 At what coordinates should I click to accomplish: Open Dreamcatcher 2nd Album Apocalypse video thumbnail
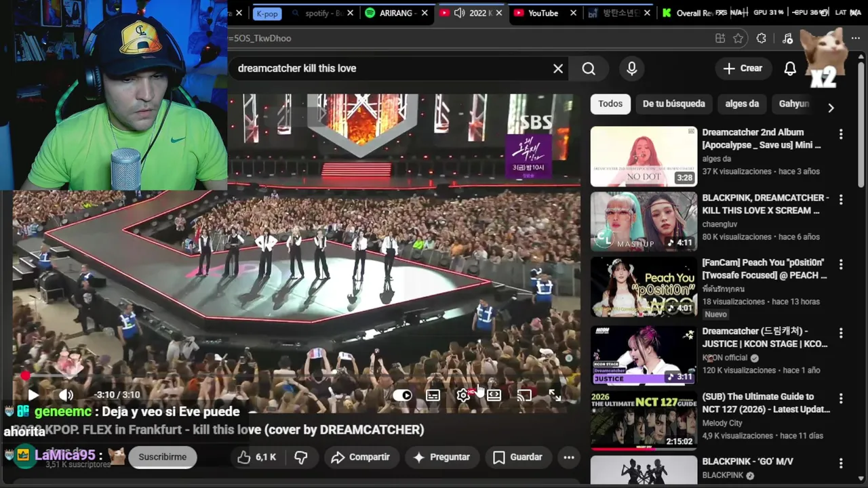coord(644,157)
